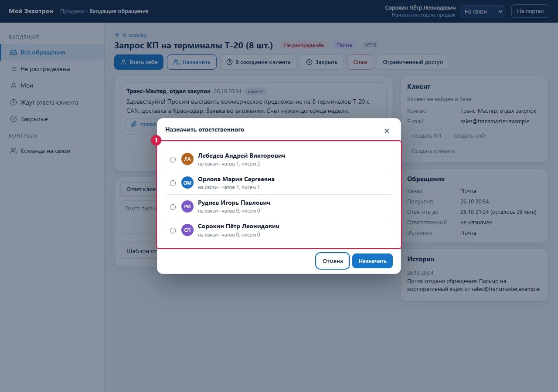The width and height of the screenshot is (558, 392).
Task: Click list icon beside Не распределены
Action: click(14, 69)
